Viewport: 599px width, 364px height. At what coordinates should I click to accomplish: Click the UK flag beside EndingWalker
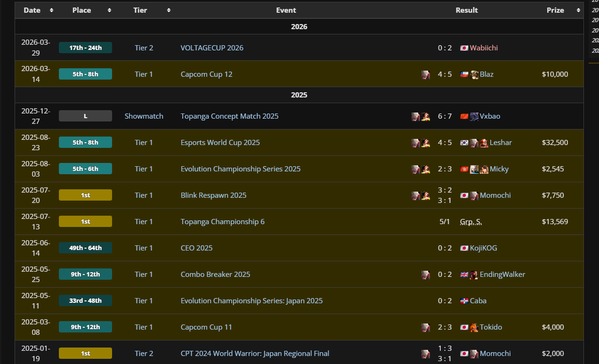pyautogui.click(x=464, y=275)
